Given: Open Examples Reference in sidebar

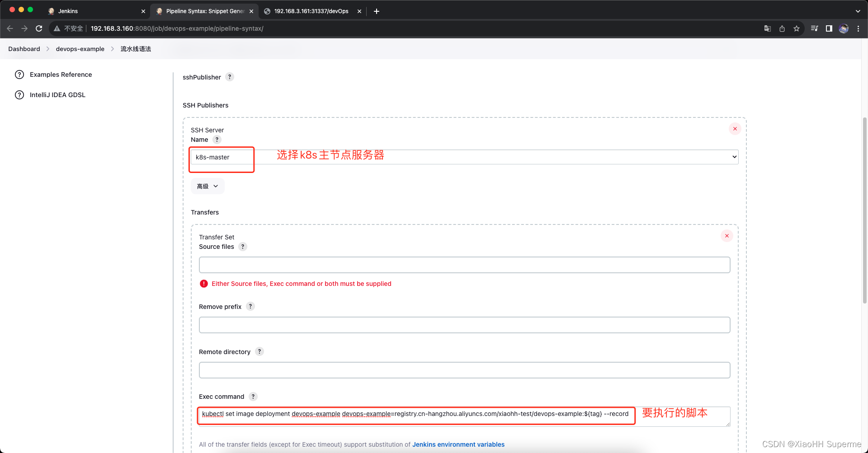Looking at the screenshot, I should [53, 75].
